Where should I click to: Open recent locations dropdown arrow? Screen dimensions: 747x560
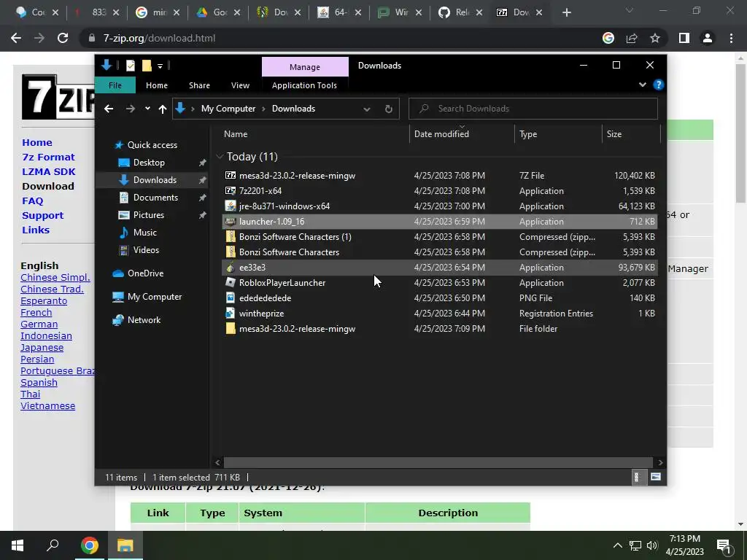147,109
